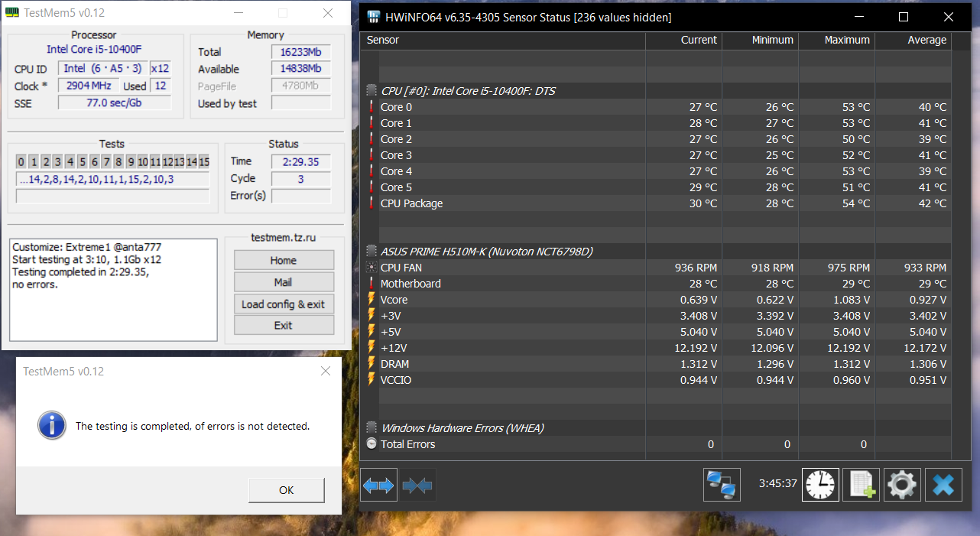980x536 pixels.
Task: Click test number 15 box in Tests
Action: (204, 162)
